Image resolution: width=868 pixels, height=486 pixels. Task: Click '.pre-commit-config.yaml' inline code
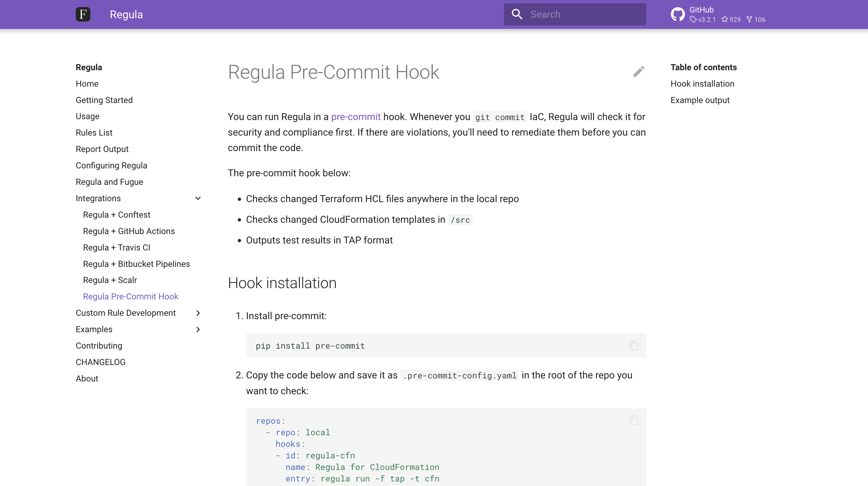(460, 375)
